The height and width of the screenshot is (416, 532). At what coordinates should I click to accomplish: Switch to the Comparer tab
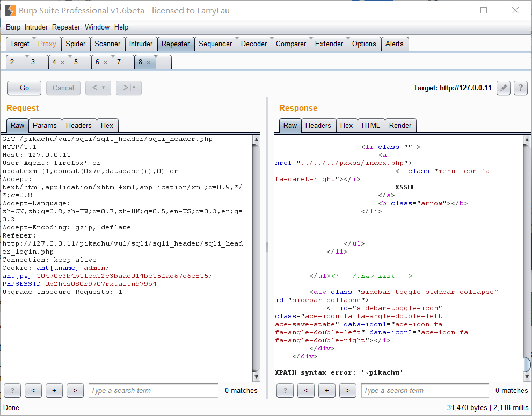tap(291, 44)
